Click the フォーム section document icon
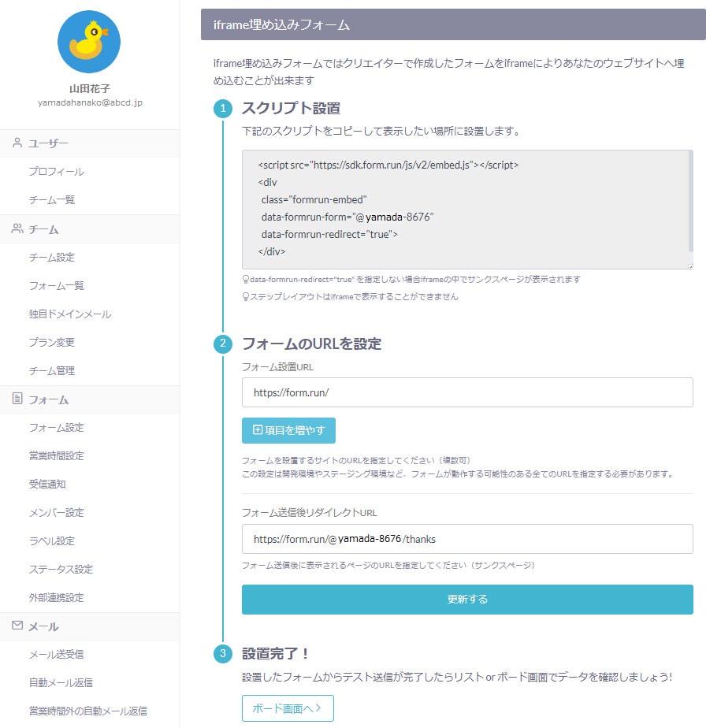 (x=17, y=399)
